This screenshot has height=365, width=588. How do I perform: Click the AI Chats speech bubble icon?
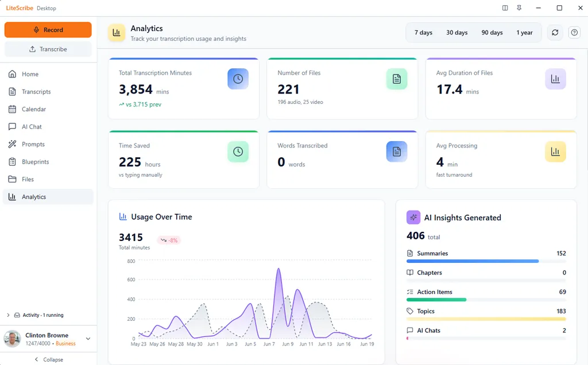pyautogui.click(x=410, y=331)
